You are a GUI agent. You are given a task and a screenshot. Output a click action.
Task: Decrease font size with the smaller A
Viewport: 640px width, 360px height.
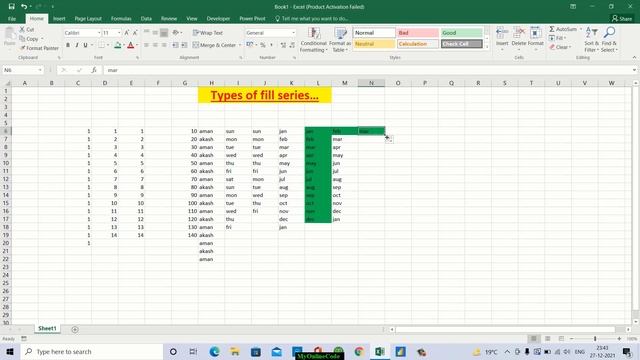click(x=135, y=33)
